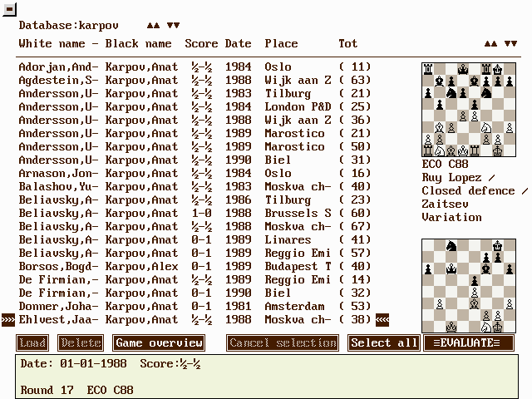The image size is (532, 399).
Task: Click the double down arrows beside Database:karpov
Action: 173,26
